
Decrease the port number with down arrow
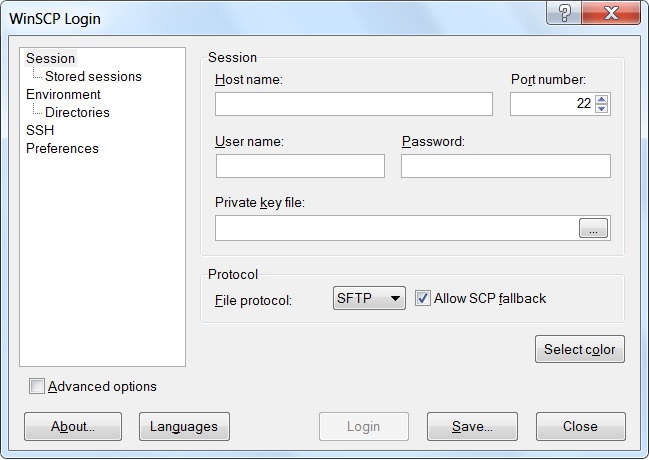[601, 108]
